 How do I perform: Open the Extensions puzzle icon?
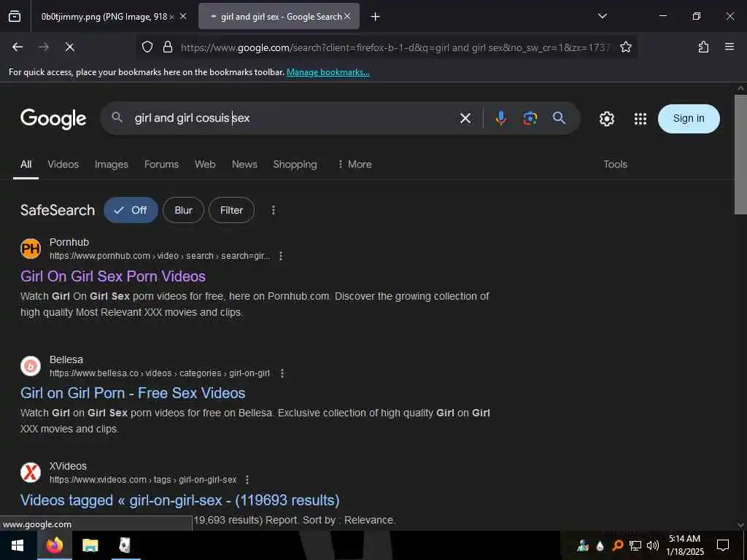pyautogui.click(x=703, y=47)
